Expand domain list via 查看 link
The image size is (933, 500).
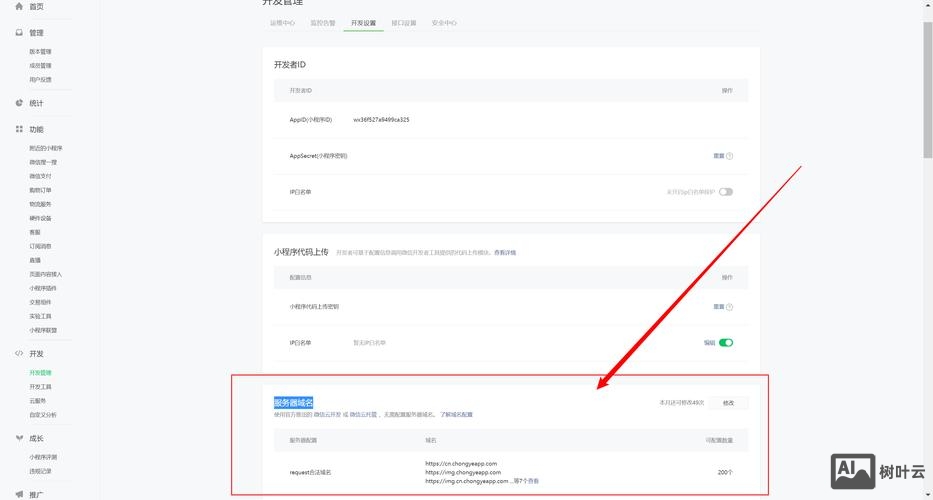pos(533,481)
